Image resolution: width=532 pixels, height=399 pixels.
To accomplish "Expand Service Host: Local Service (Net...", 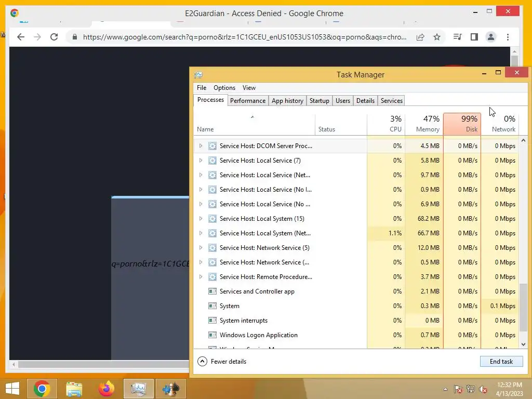I will (201, 175).
